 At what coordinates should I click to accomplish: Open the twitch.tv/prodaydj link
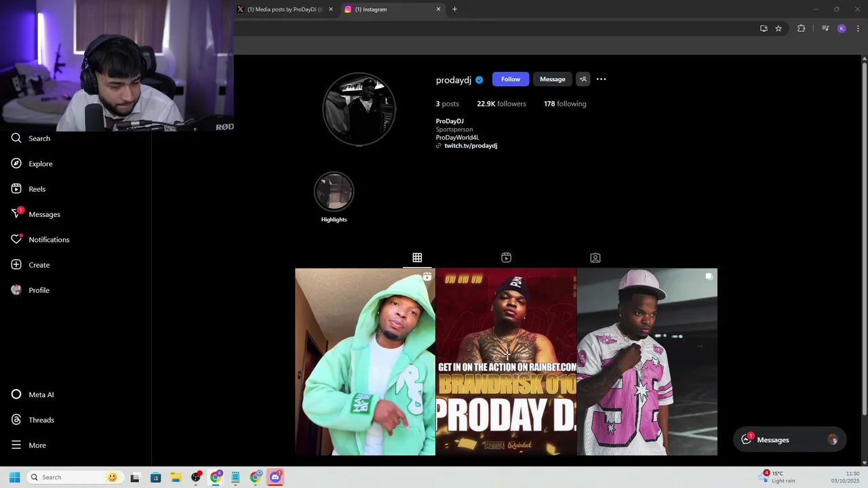tap(471, 146)
